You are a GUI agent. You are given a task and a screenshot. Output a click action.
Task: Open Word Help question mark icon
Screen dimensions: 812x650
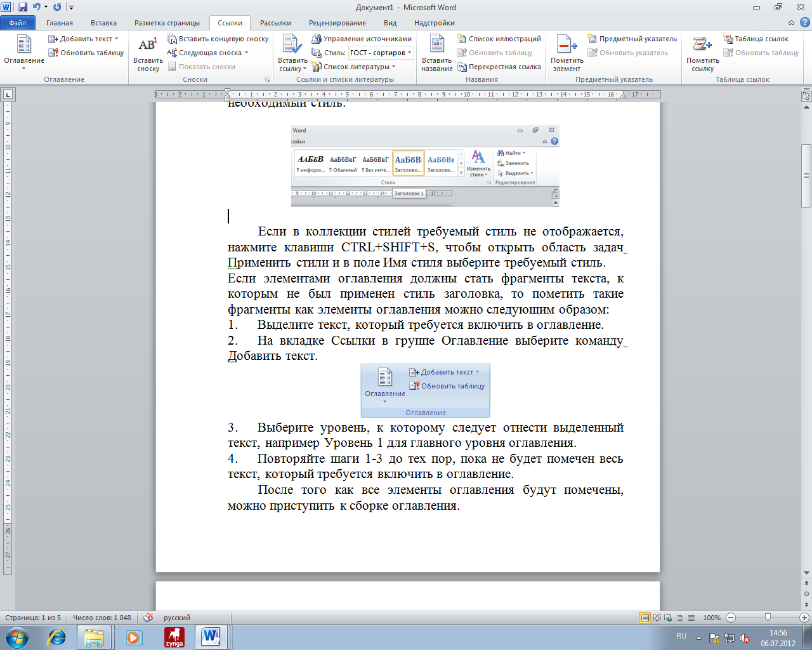pyautogui.click(x=804, y=23)
